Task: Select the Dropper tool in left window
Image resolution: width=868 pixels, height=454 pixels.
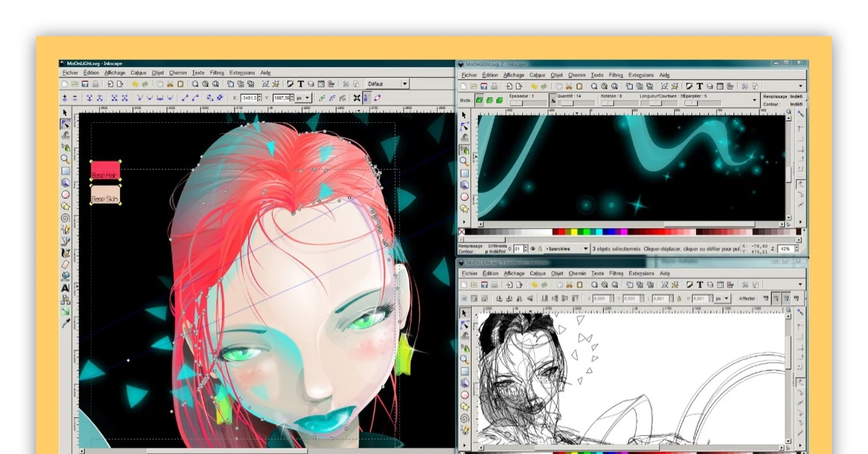Action: click(x=64, y=323)
